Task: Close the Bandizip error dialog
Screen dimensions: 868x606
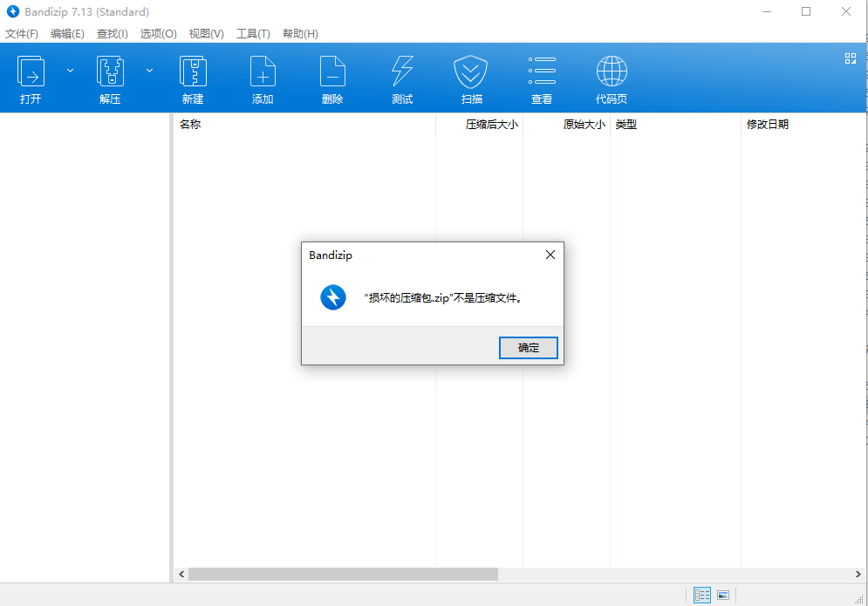Action: (550, 255)
